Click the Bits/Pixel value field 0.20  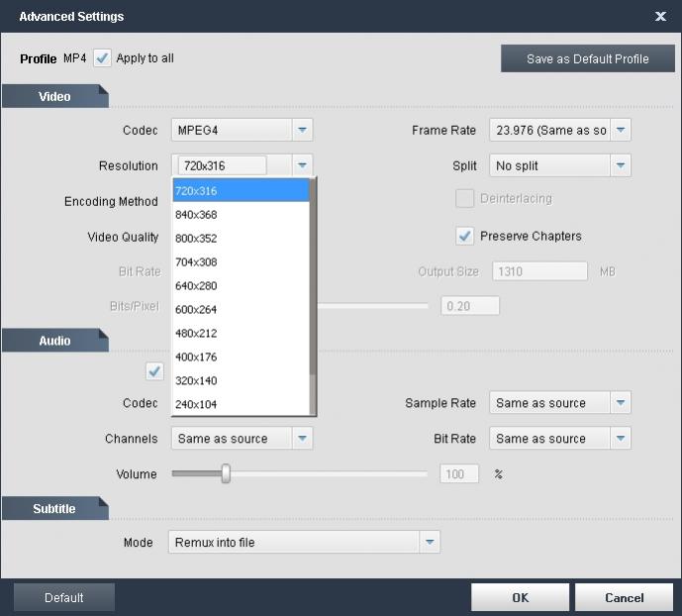tap(470, 306)
